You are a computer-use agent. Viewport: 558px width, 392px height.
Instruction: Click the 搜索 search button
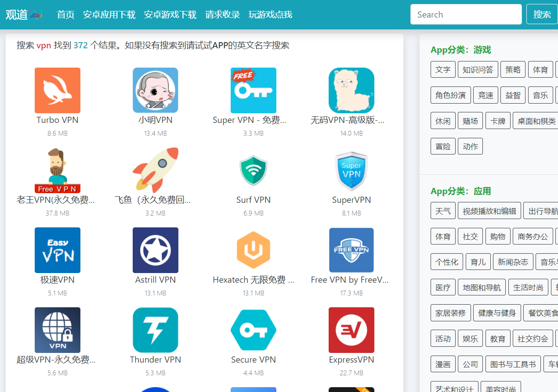542,14
